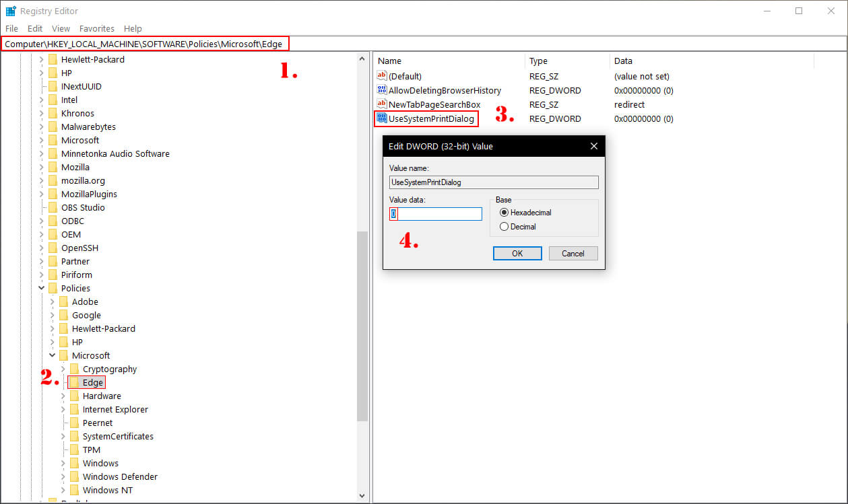
Task: Click the Policies key folder icon
Action: [53, 288]
